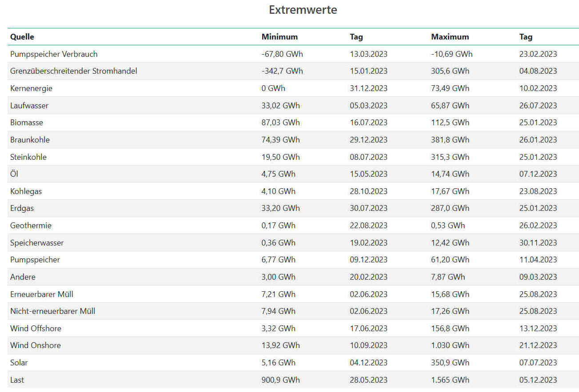Click the Quelle column header

click(22, 37)
